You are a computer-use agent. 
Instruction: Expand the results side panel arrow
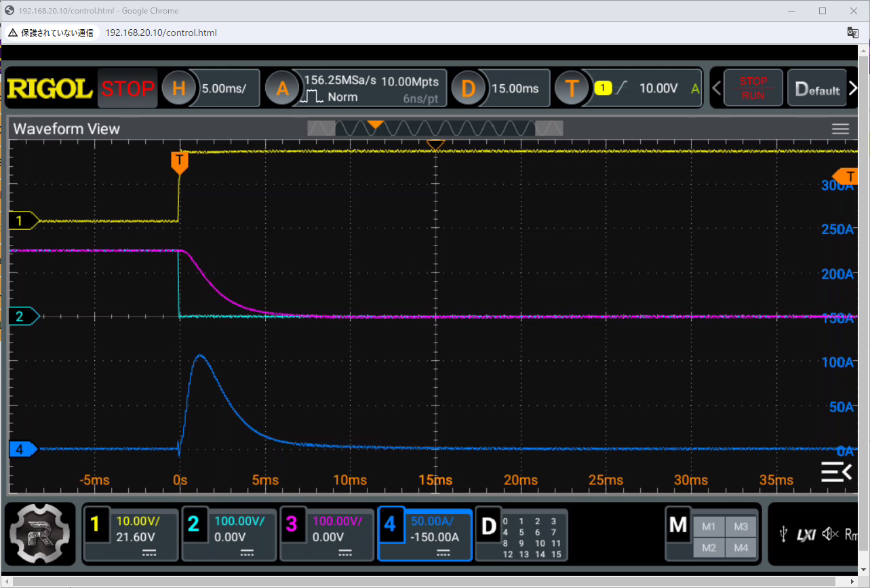coord(836,471)
